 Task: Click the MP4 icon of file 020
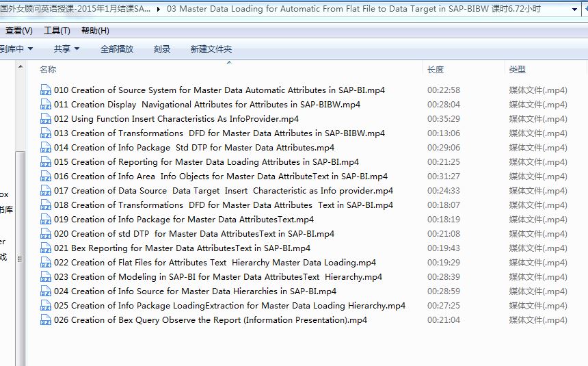pos(45,233)
